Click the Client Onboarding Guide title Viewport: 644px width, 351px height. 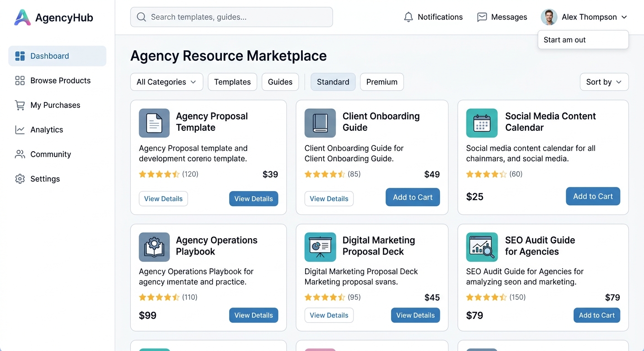(381, 122)
